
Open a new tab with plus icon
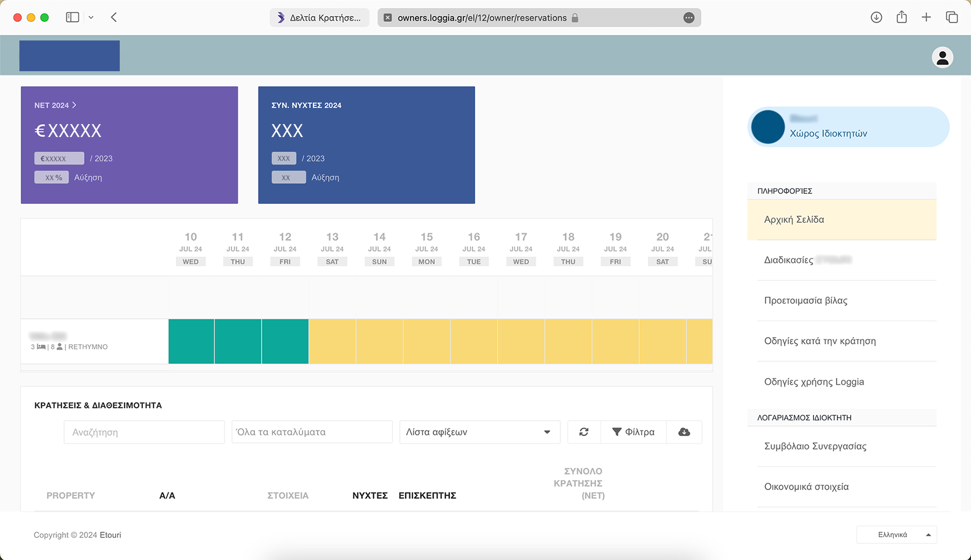pyautogui.click(x=926, y=17)
